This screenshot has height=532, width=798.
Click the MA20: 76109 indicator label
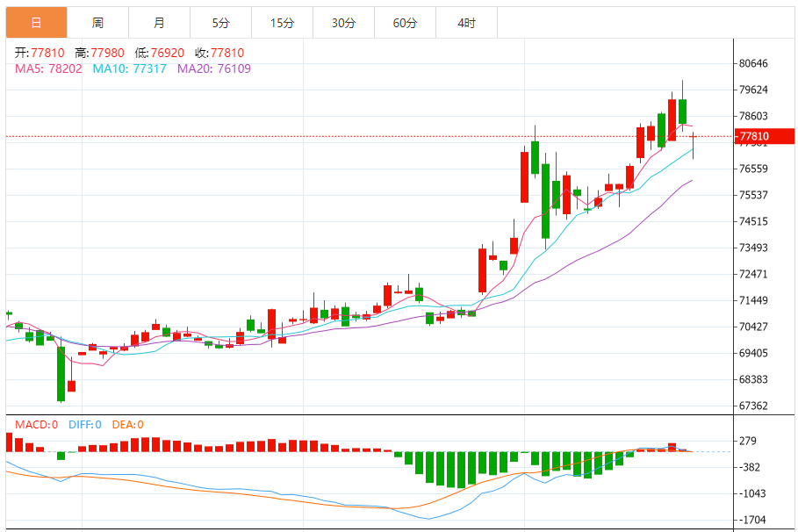click(213, 68)
